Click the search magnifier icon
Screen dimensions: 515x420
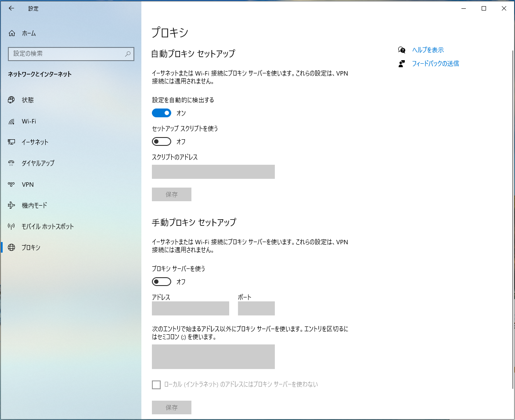(128, 54)
